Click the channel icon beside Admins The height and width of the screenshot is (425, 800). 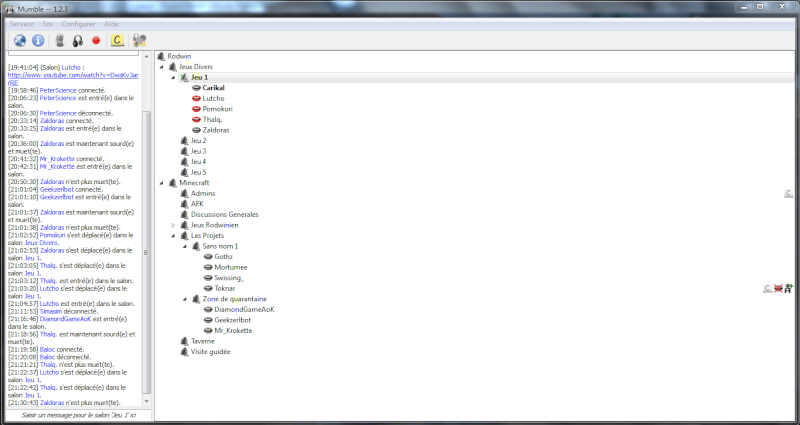coord(184,193)
